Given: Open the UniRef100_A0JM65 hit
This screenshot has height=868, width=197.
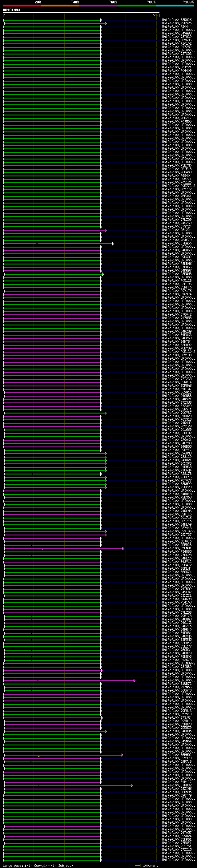Looking at the screenshot, I should (x=177, y=121).
